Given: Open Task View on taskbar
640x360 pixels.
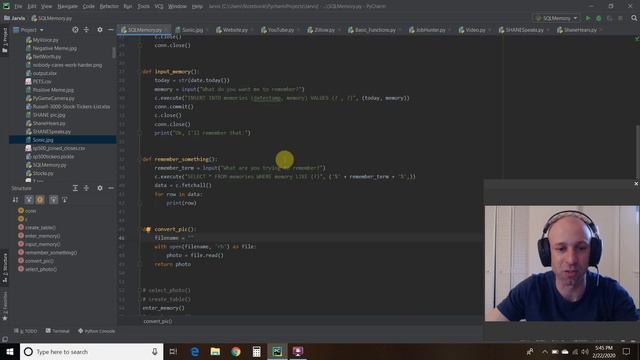Looking at the screenshot, I should tap(173, 351).
